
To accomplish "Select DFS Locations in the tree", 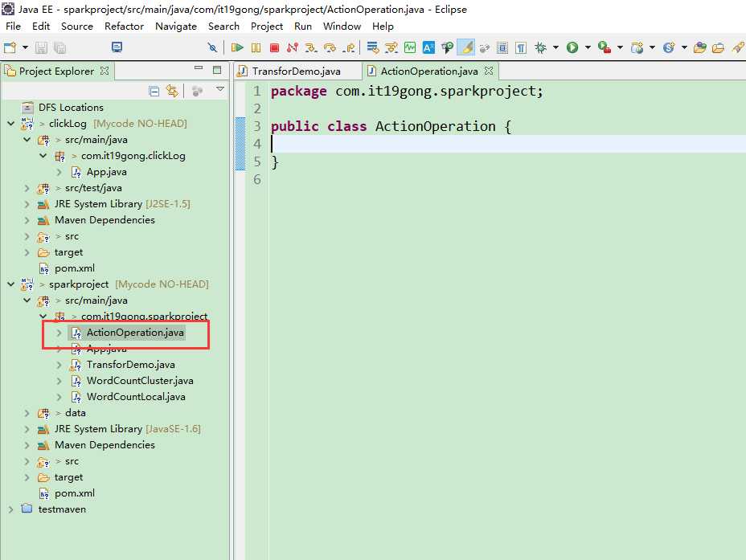I will pyautogui.click(x=71, y=108).
